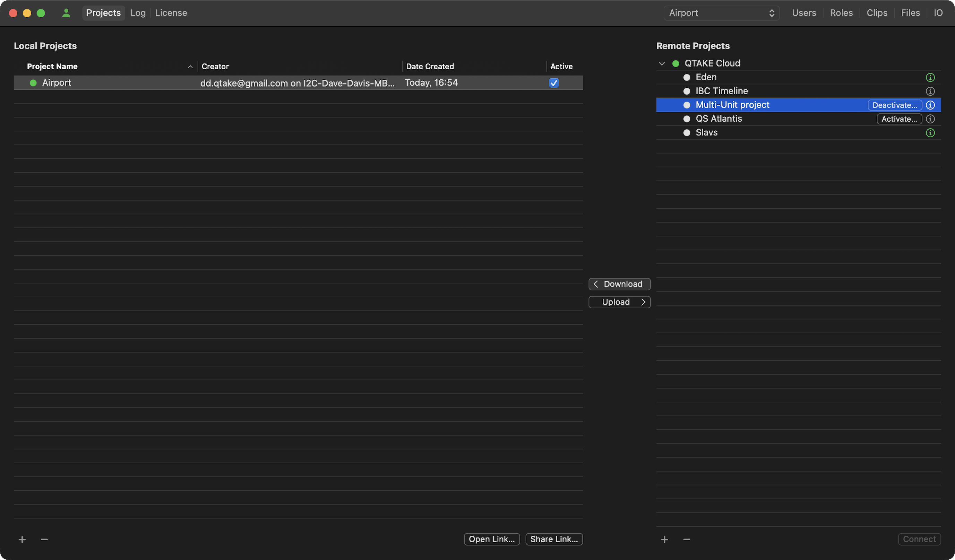Open info for IBC Timeline project
Image resolution: width=955 pixels, height=560 pixels.
(x=930, y=91)
